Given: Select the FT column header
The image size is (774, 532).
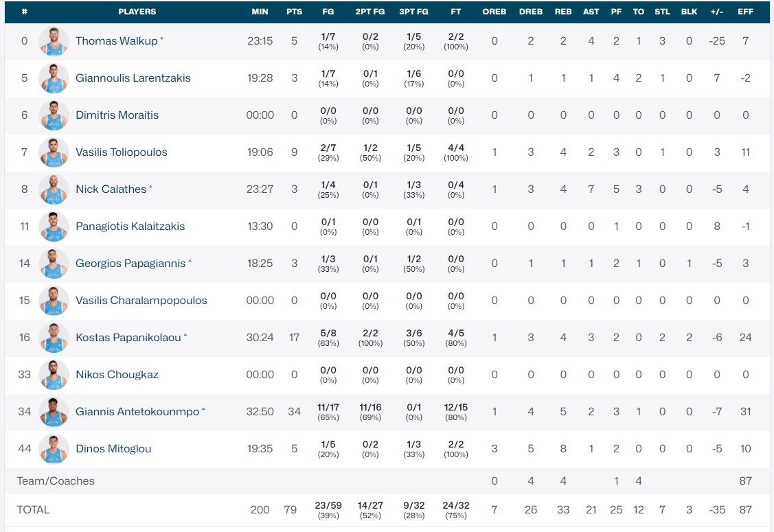Looking at the screenshot, I should [456, 12].
